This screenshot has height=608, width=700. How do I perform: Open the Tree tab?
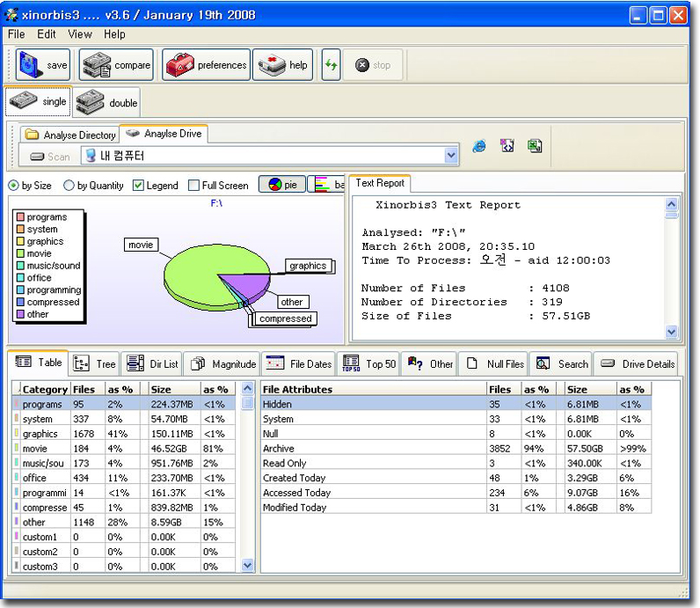[94, 364]
